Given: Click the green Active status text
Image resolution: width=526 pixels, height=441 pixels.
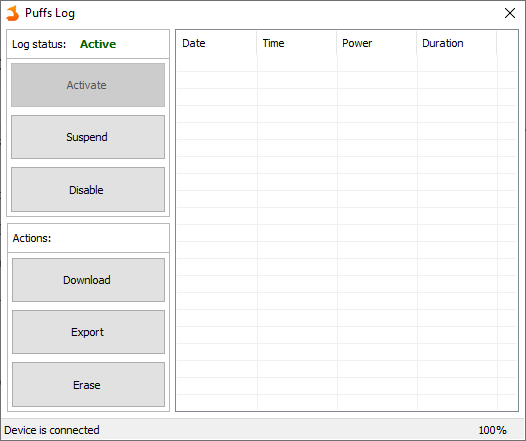Looking at the screenshot, I should click(x=98, y=44).
